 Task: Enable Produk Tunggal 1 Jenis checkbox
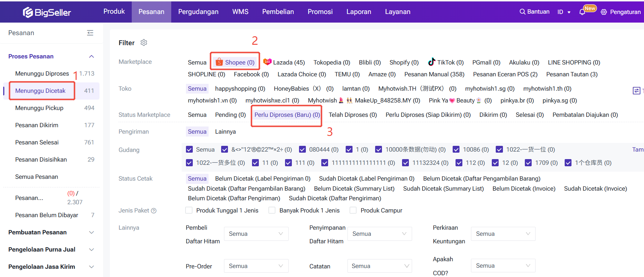[189, 210]
